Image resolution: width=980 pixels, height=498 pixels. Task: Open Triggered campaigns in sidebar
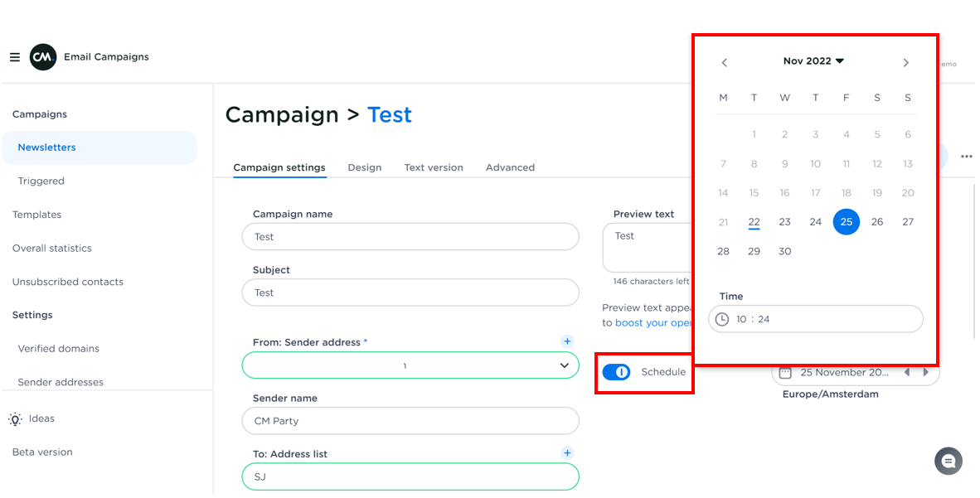(41, 181)
